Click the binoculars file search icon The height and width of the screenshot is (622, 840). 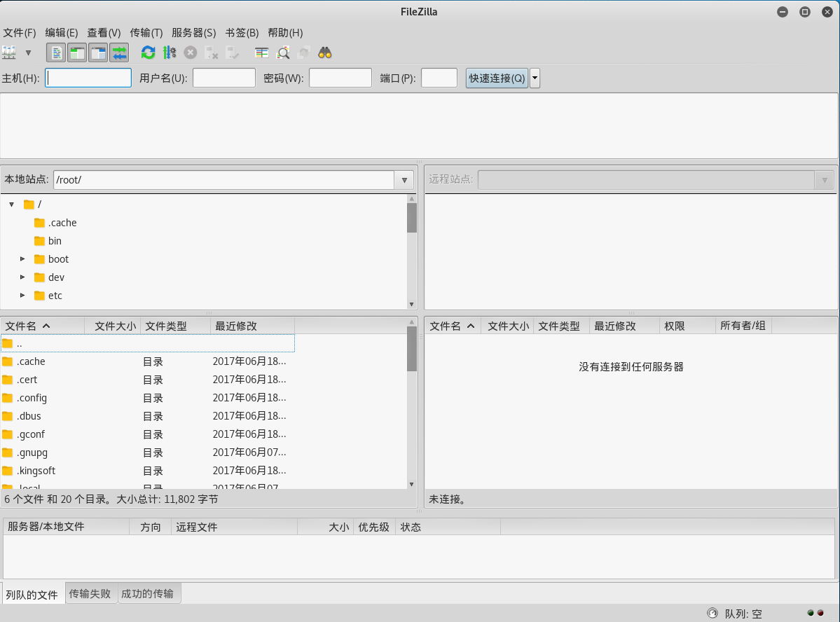325,53
